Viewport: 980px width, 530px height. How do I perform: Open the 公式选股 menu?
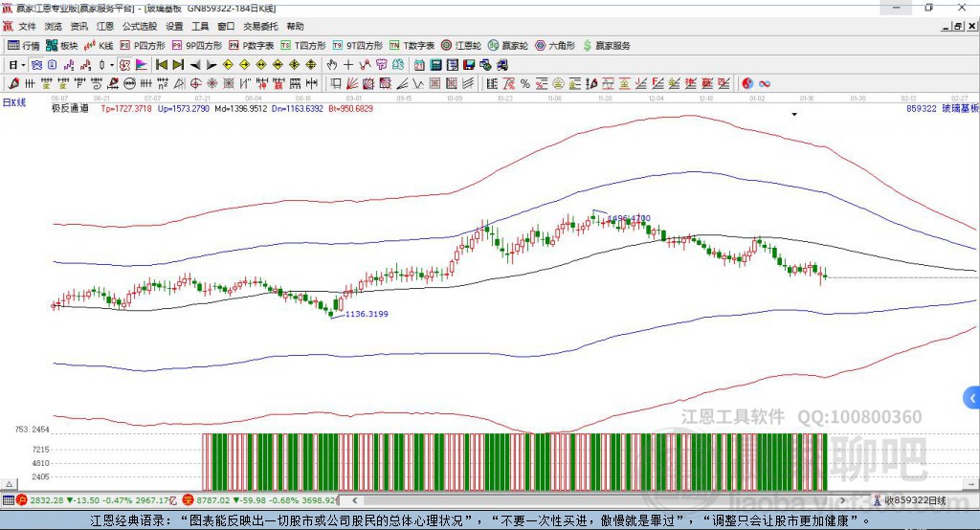pyautogui.click(x=140, y=26)
